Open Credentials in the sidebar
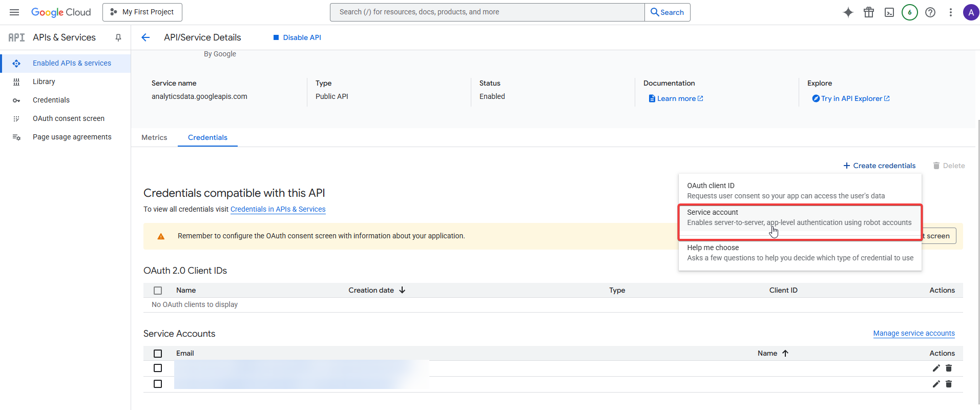Viewport: 980px width, 410px height. coord(66,100)
